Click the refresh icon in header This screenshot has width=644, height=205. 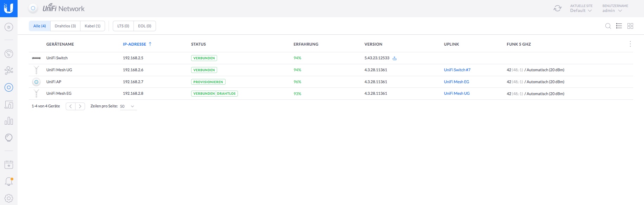click(557, 8)
